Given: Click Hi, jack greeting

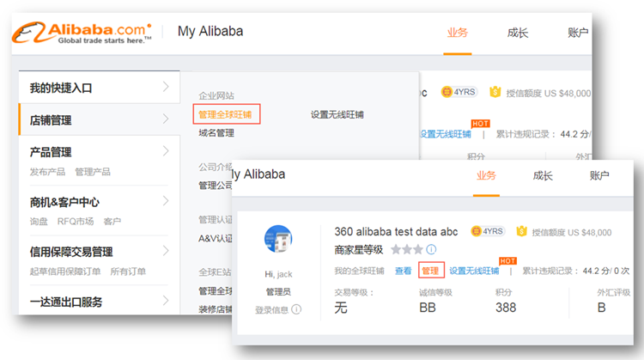Looking at the screenshot, I should click(x=278, y=274).
